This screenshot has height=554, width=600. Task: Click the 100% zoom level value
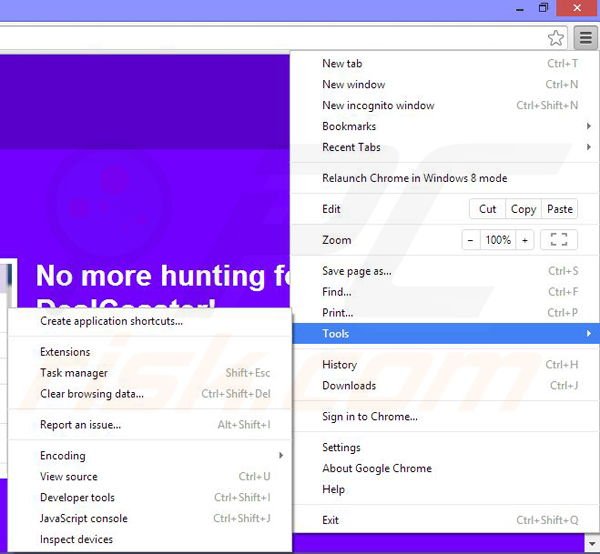(x=498, y=240)
